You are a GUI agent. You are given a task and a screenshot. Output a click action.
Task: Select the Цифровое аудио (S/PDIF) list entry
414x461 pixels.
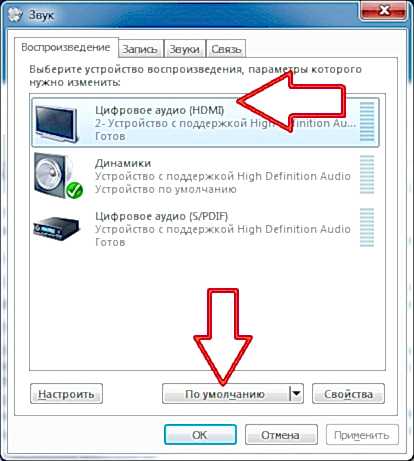[x=205, y=229]
